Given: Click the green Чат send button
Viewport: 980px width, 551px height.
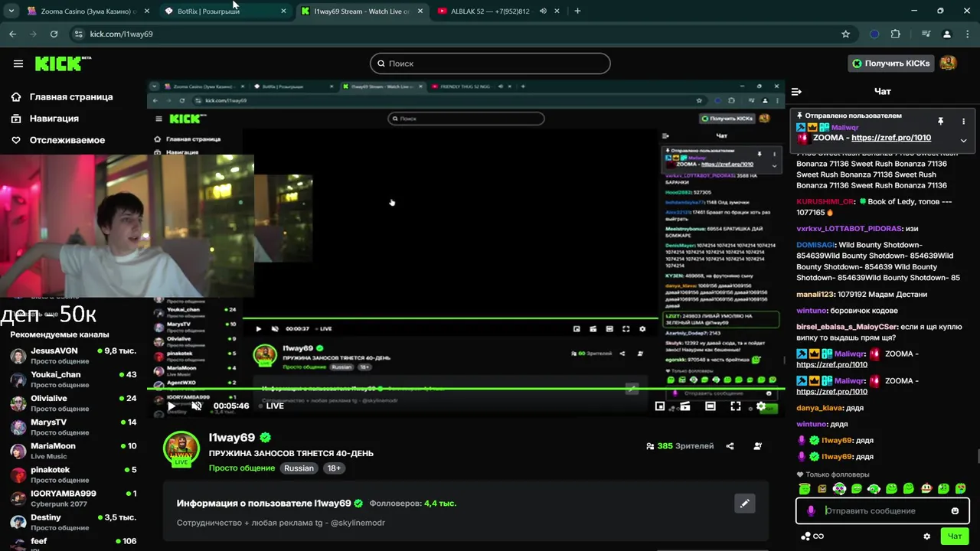Looking at the screenshot, I should (955, 536).
